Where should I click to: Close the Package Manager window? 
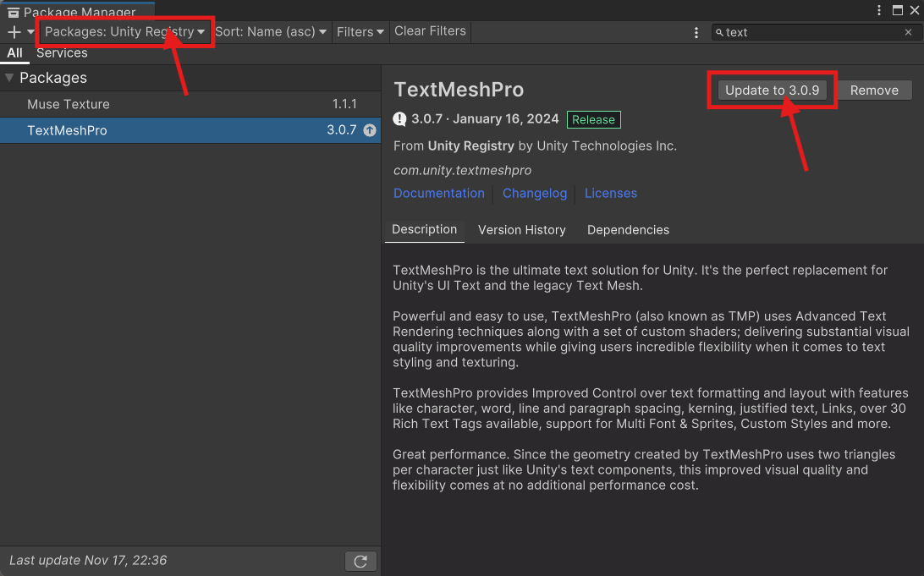coord(915,10)
